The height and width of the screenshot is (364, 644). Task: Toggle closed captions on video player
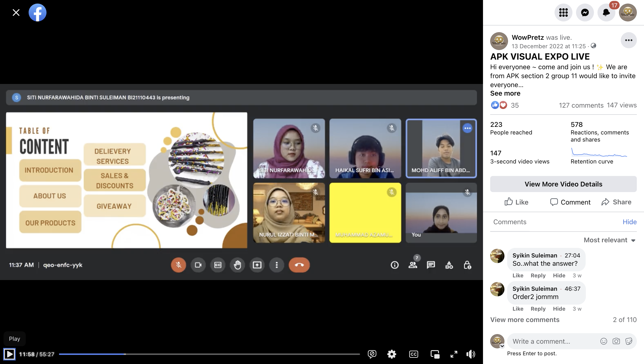pos(413,354)
